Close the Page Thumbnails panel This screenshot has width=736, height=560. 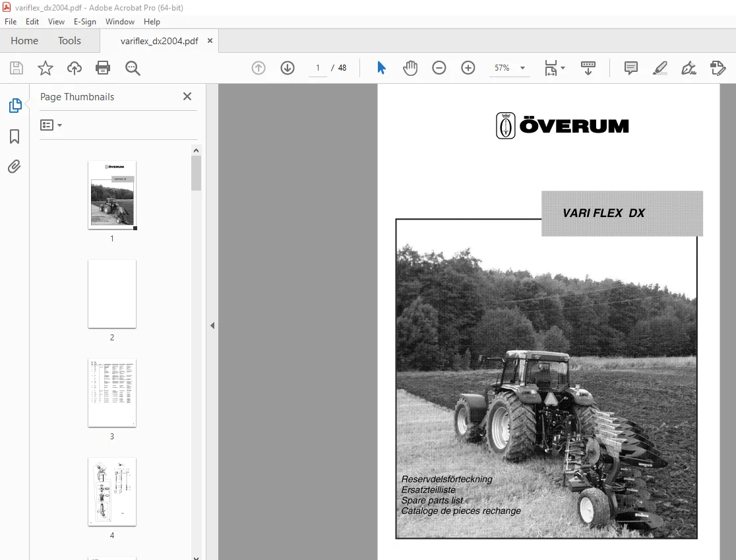[x=187, y=96]
